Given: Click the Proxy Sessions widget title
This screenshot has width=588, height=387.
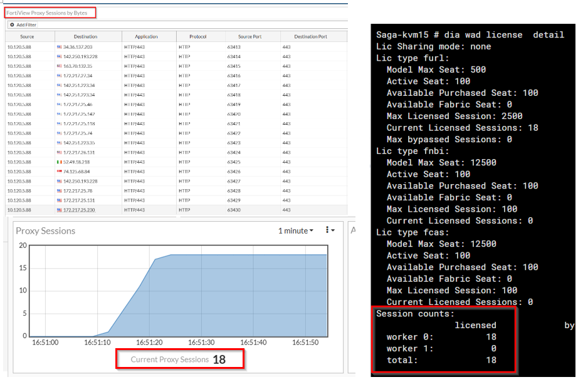Looking at the screenshot, I should (x=45, y=231).
